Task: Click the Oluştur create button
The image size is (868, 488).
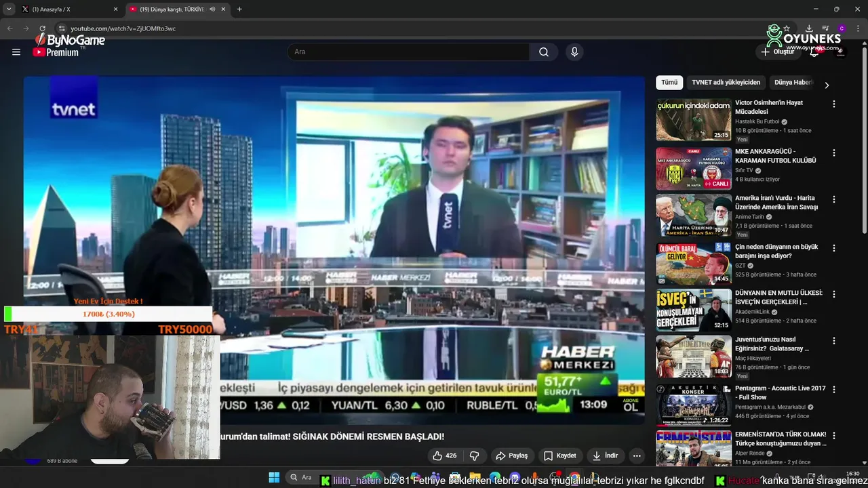Action: pos(778,52)
